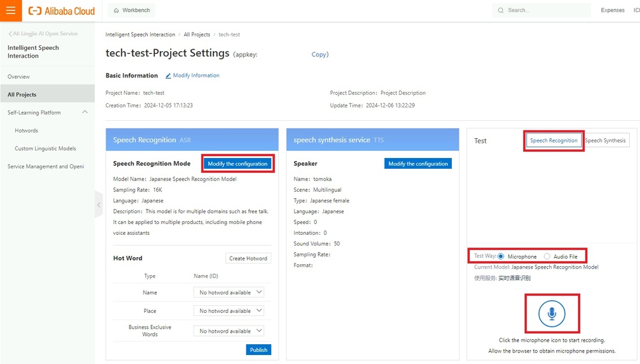The image size is (640, 364).
Task: Open the Expenses menu
Action: pyautogui.click(x=612, y=10)
